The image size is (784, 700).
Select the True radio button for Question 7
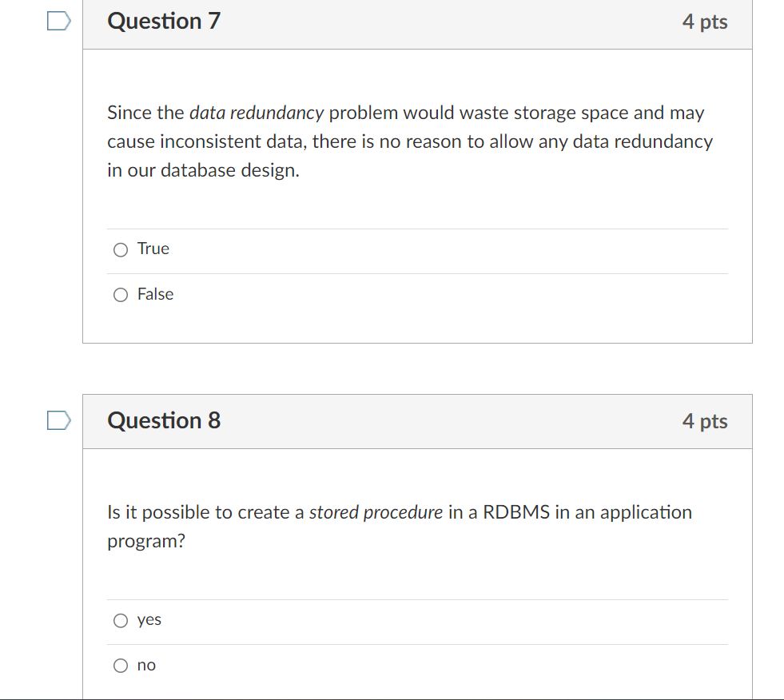(120, 249)
